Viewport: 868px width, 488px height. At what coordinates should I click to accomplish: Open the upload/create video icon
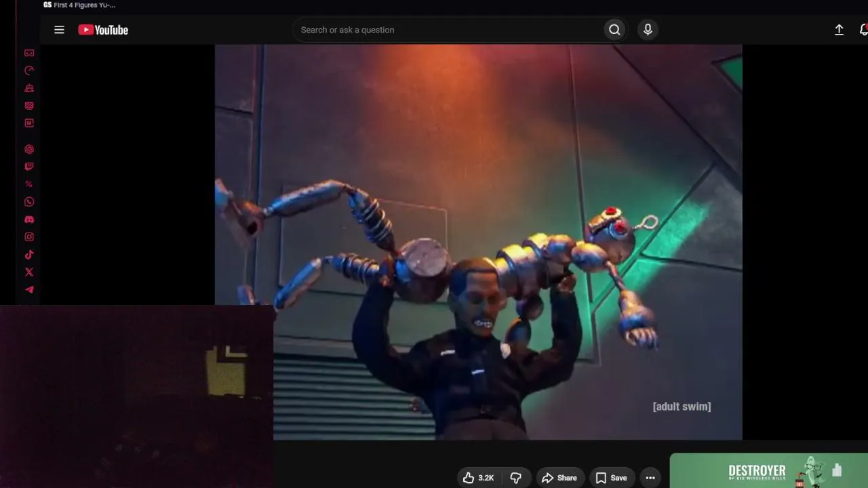click(839, 30)
